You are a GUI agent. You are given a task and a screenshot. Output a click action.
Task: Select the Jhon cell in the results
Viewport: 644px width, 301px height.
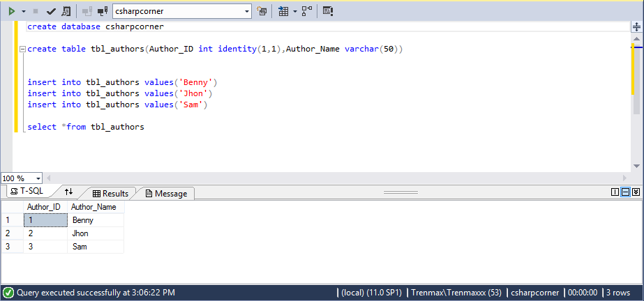96,233
